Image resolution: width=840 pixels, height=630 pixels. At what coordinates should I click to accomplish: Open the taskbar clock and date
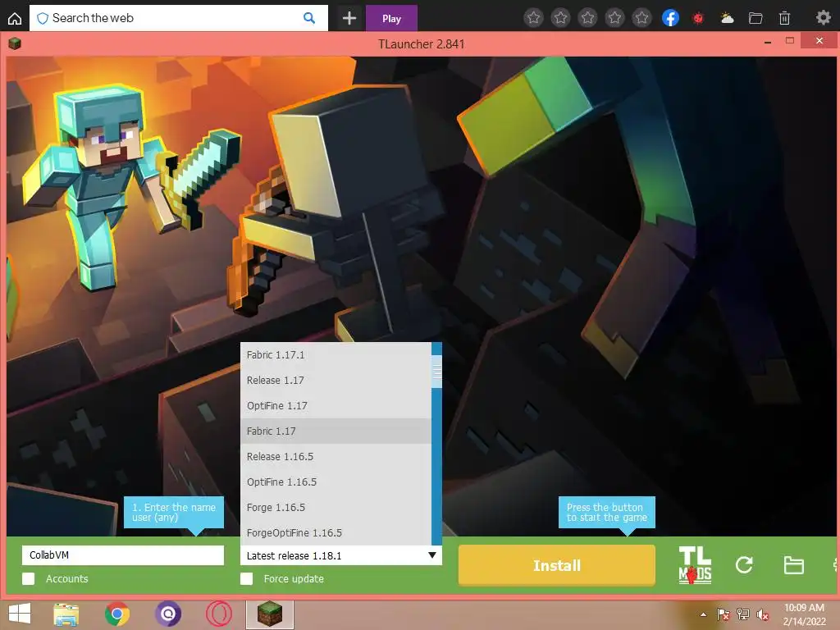coord(804,614)
